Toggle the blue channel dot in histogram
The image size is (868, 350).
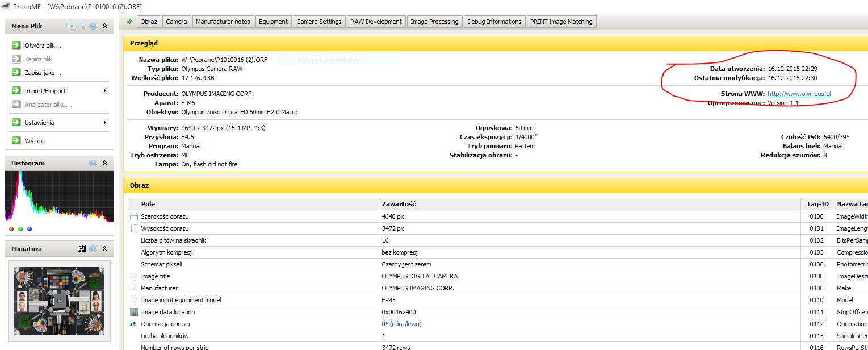30,229
